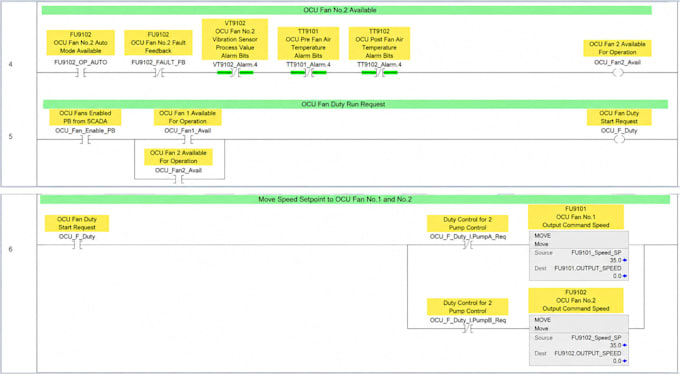Click the 'OCU Fan No.2 Fault Feedback' description
680x374 pixels.
coord(158,43)
